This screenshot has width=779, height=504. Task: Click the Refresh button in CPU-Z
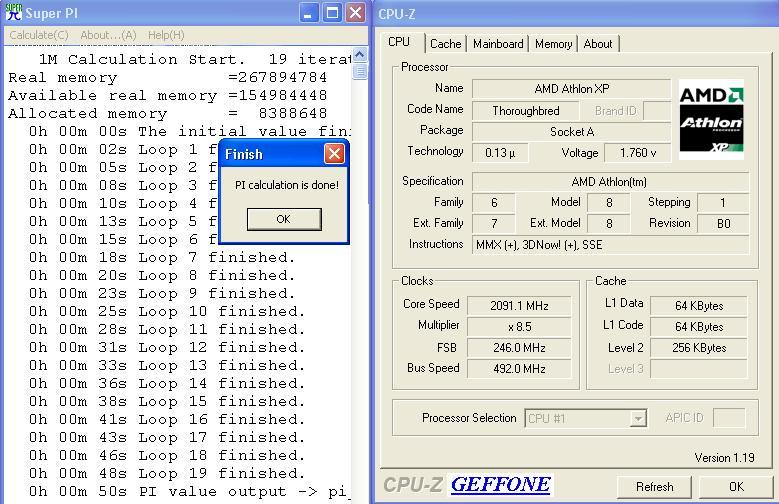[654, 487]
